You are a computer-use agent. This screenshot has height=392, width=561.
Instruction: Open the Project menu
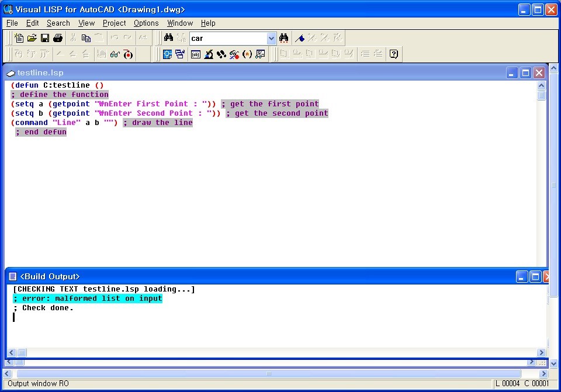click(x=115, y=23)
